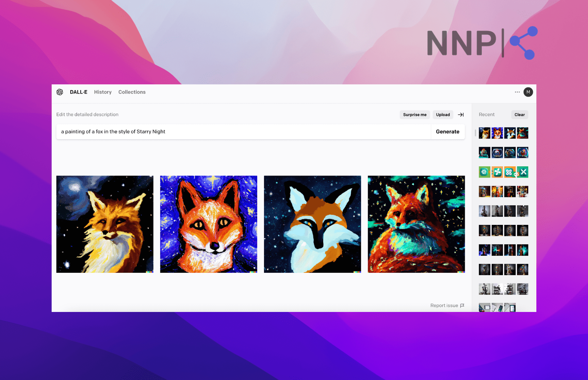Click the OpenAI logo icon
The width and height of the screenshot is (588, 380).
60,92
